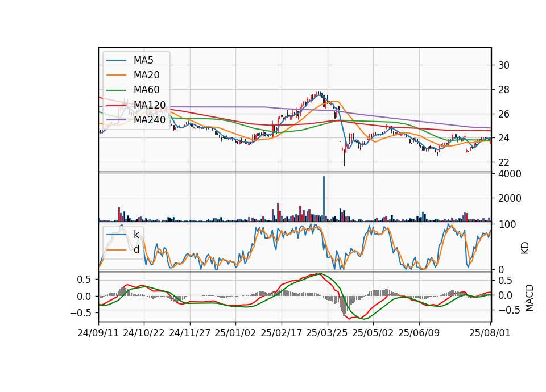Click the 25/06/09 date axis label
Viewport: 546px width, 392px height.
pyautogui.click(x=419, y=333)
